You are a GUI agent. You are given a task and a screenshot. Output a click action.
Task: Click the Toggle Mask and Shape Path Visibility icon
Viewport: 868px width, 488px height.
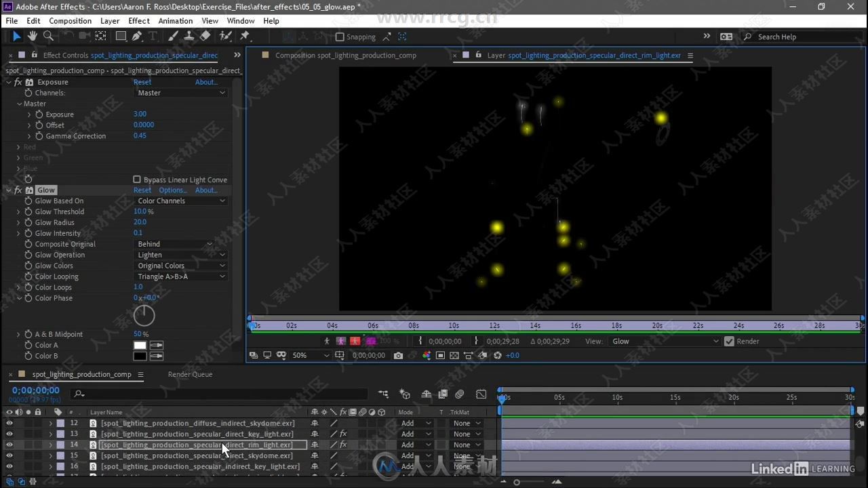tap(281, 355)
